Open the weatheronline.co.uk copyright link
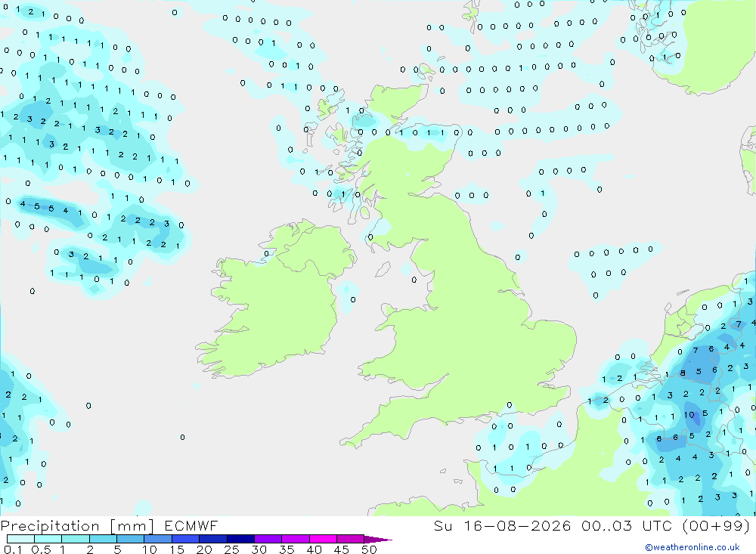 pos(692,547)
